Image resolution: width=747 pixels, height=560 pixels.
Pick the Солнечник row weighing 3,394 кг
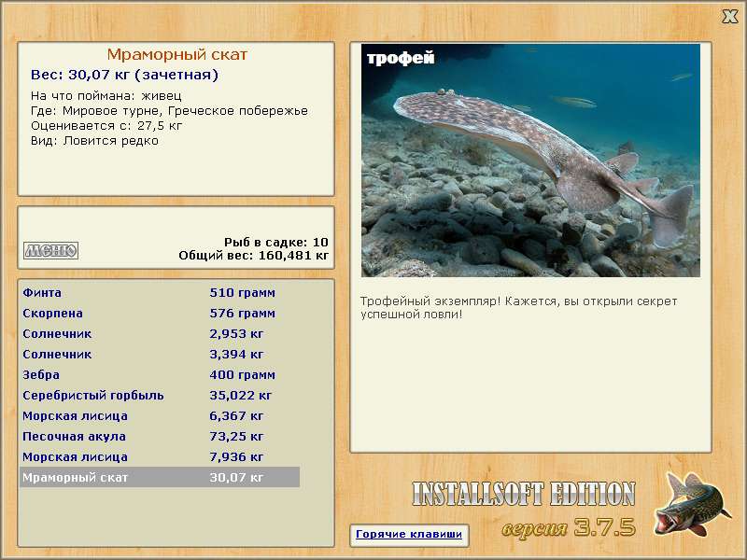(160, 355)
